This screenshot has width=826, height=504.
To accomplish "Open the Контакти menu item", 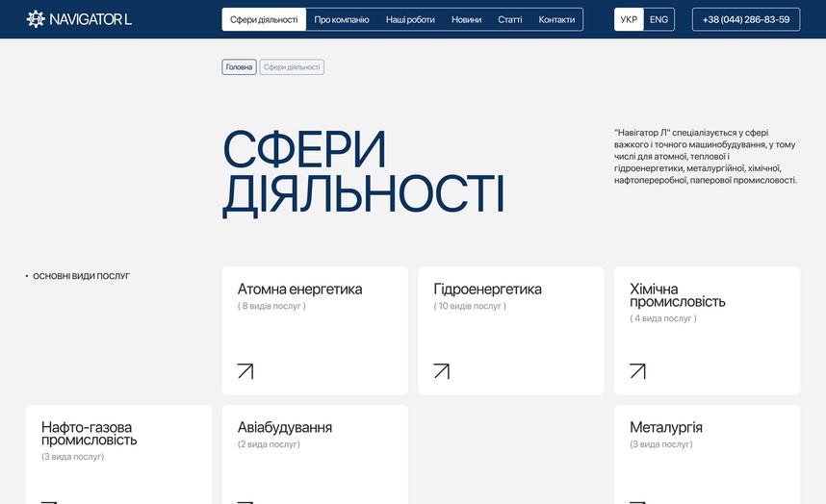I will [556, 19].
